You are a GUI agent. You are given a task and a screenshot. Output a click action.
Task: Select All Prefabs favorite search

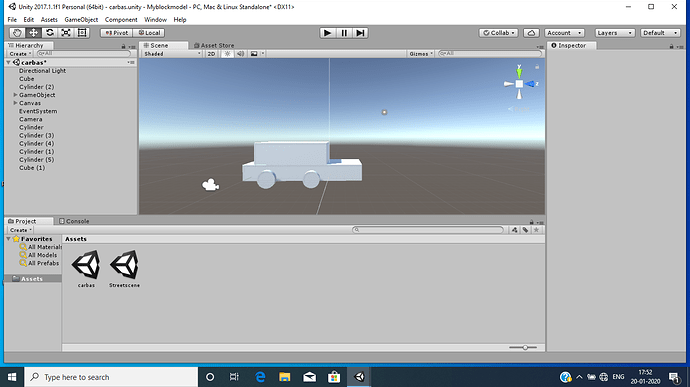pos(39,263)
